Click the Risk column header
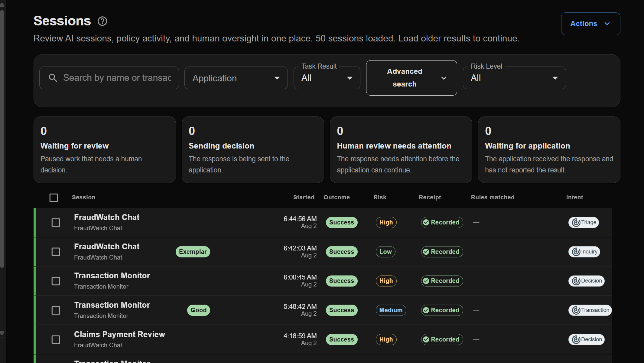Viewport: 644px width, 363px height. (380, 197)
